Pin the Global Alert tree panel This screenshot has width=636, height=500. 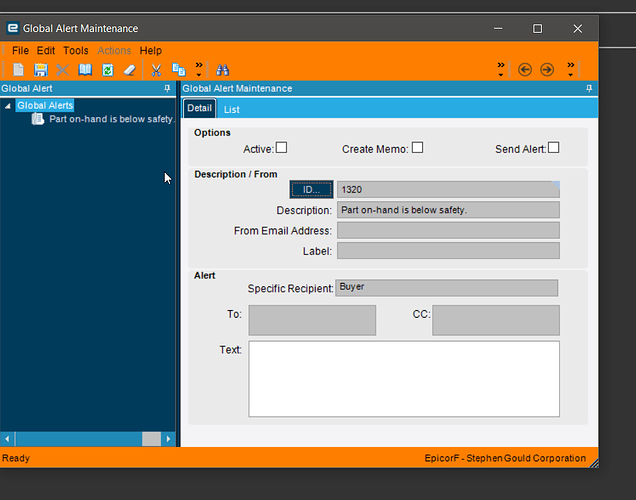[x=167, y=88]
